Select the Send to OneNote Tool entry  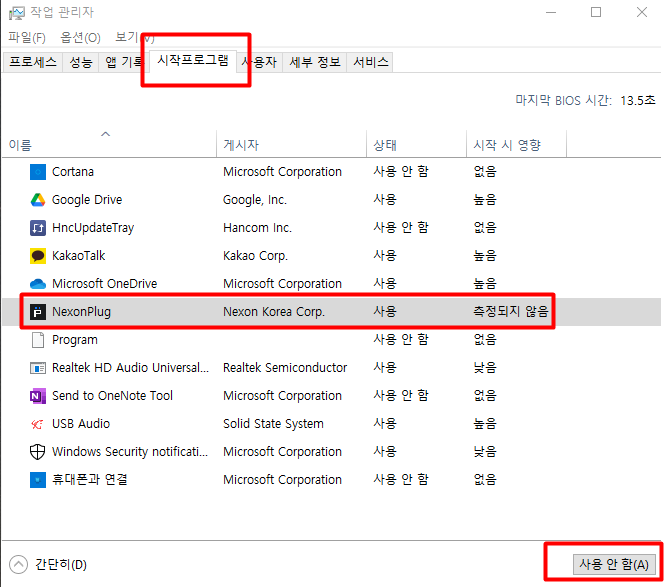112,396
